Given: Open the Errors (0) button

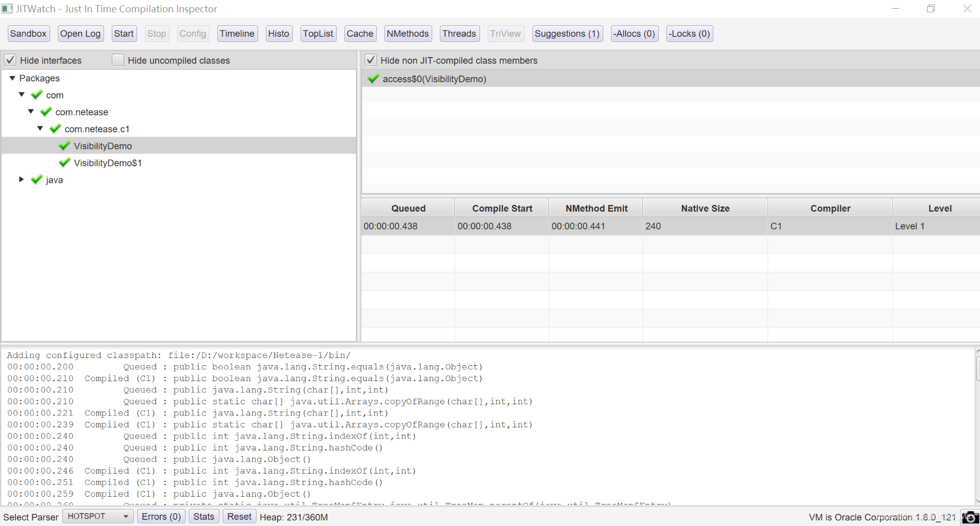Looking at the screenshot, I should tap(161, 516).
